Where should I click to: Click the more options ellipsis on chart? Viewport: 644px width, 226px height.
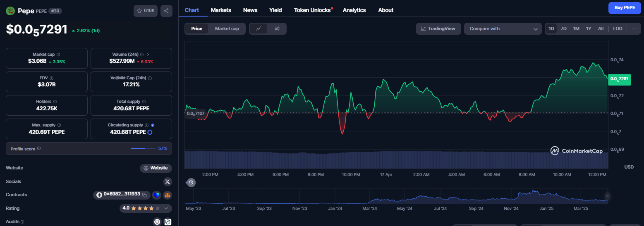pyautogui.click(x=634, y=29)
